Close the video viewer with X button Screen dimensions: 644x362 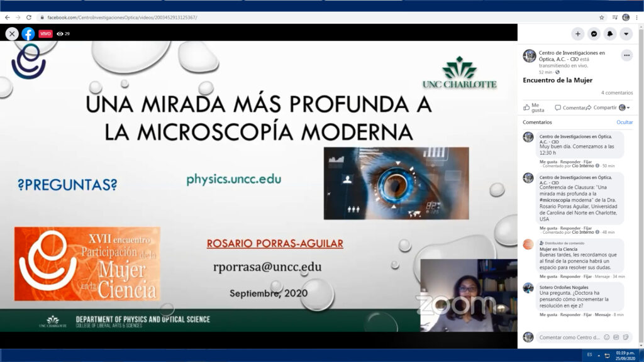point(12,34)
